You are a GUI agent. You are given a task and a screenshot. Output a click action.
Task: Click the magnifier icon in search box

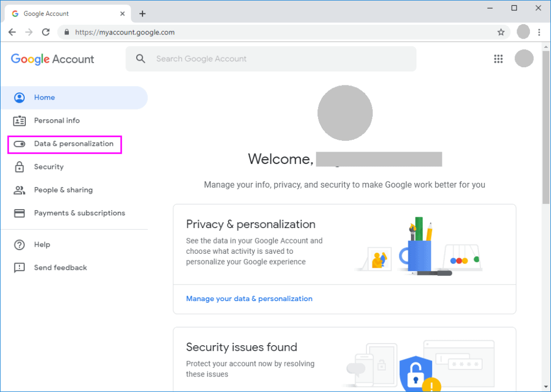(140, 59)
